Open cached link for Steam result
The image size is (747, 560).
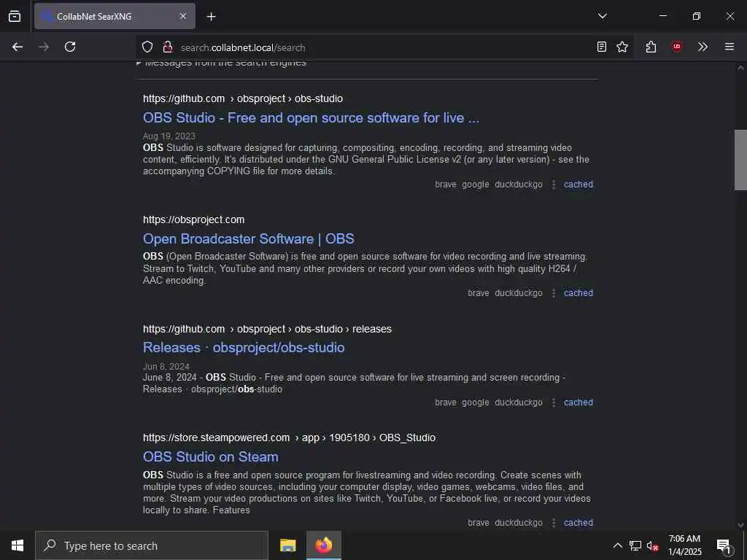click(578, 523)
